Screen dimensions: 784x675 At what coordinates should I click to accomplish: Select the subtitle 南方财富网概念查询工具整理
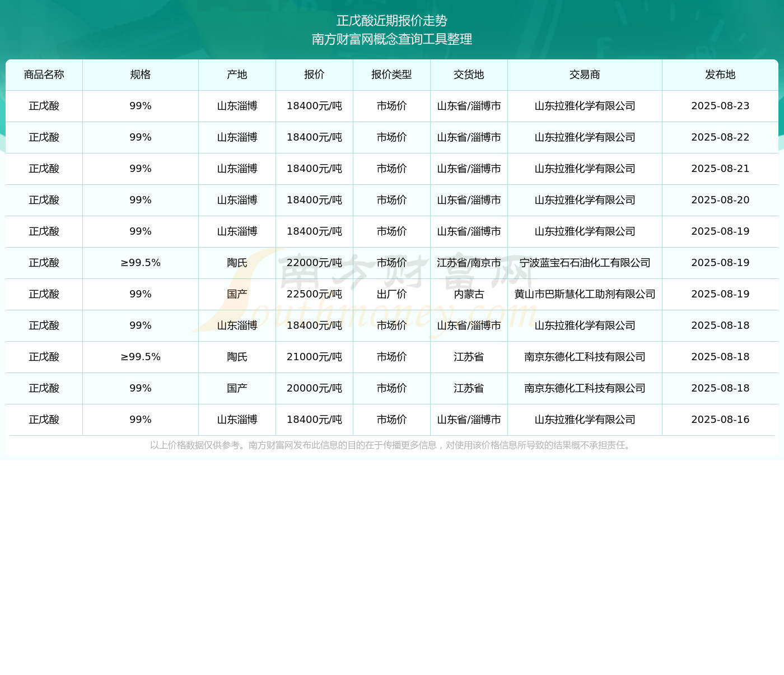[392, 39]
